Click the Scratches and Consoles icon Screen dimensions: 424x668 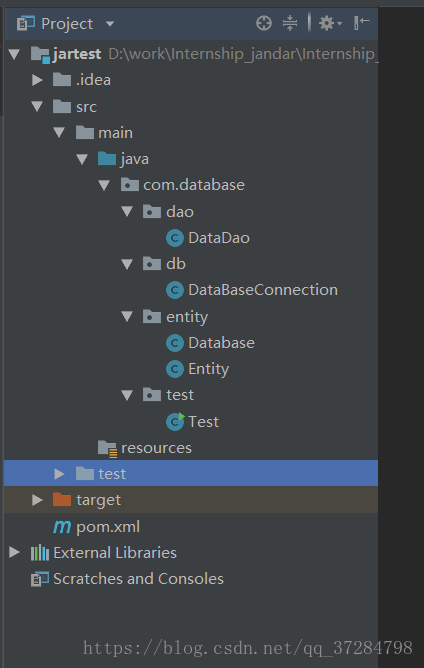(x=40, y=579)
